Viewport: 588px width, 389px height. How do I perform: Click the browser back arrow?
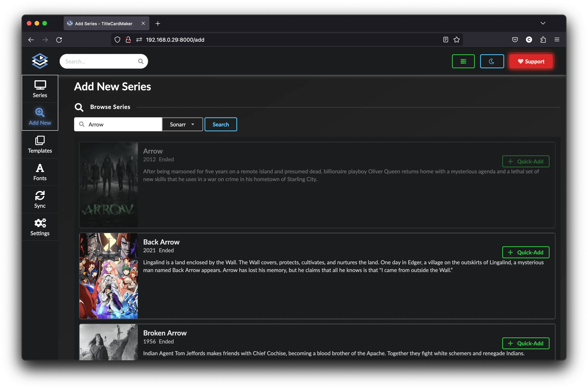pos(31,40)
